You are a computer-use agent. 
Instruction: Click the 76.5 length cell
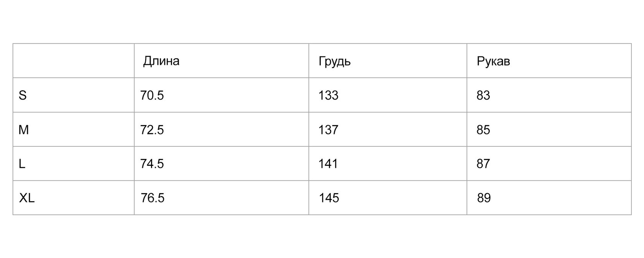[x=152, y=198]
